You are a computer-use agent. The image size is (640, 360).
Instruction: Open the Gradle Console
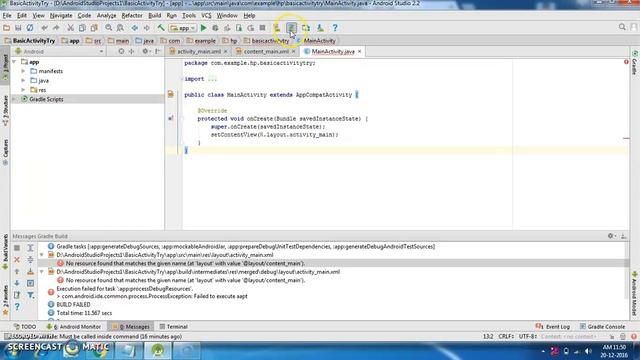pyautogui.click(x=602, y=327)
